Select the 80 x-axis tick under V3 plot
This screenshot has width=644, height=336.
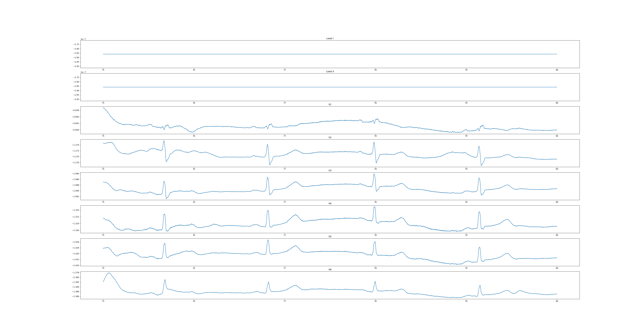557,202
